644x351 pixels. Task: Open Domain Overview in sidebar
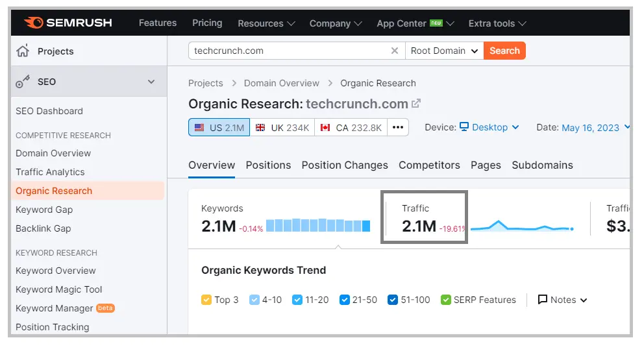tap(53, 153)
